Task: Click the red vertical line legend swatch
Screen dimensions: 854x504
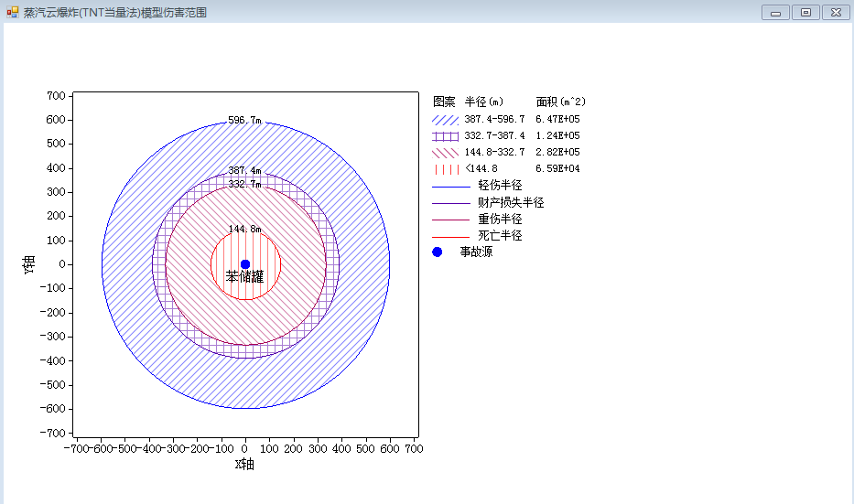Action: tap(446, 169)
